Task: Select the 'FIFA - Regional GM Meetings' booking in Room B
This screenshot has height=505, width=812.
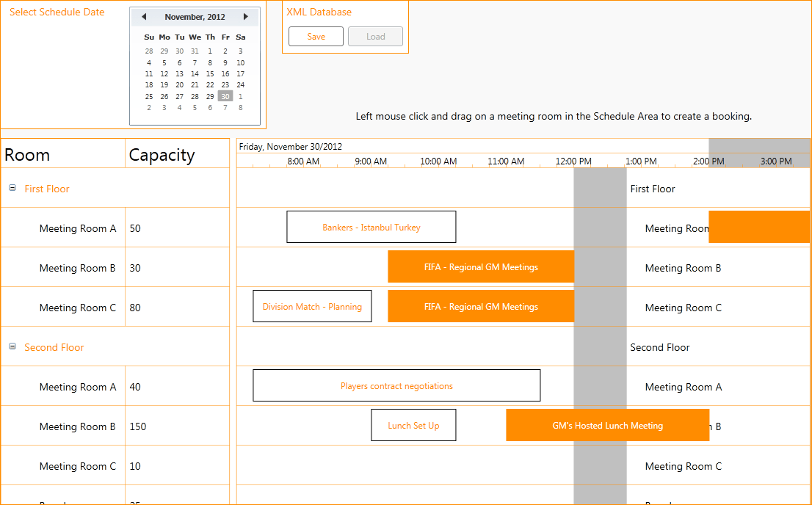Action: click(480, 266)
